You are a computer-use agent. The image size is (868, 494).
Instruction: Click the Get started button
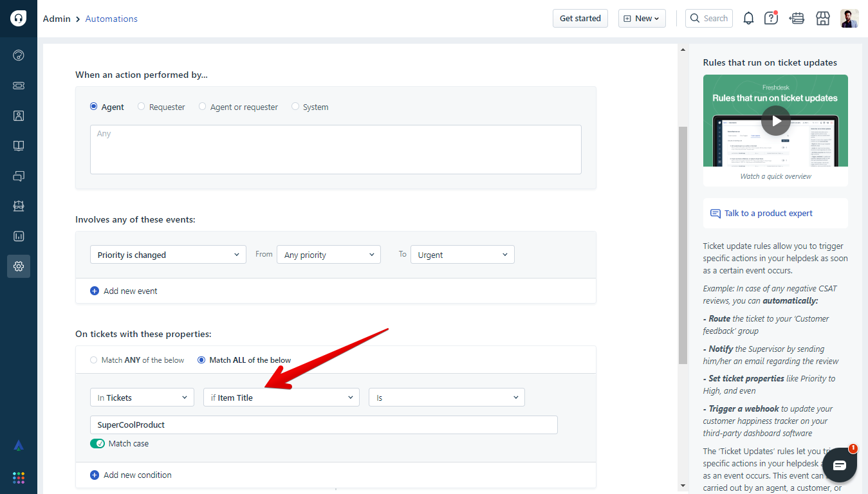pos(580,19)
